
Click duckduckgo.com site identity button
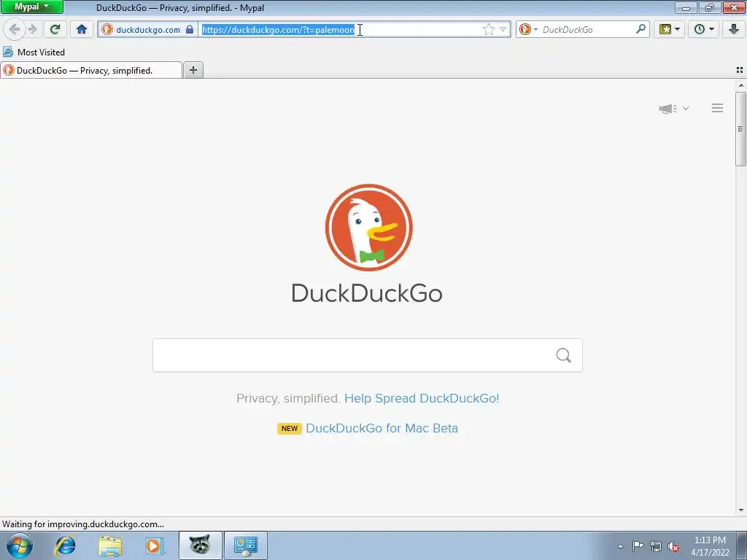pos(147,29)
